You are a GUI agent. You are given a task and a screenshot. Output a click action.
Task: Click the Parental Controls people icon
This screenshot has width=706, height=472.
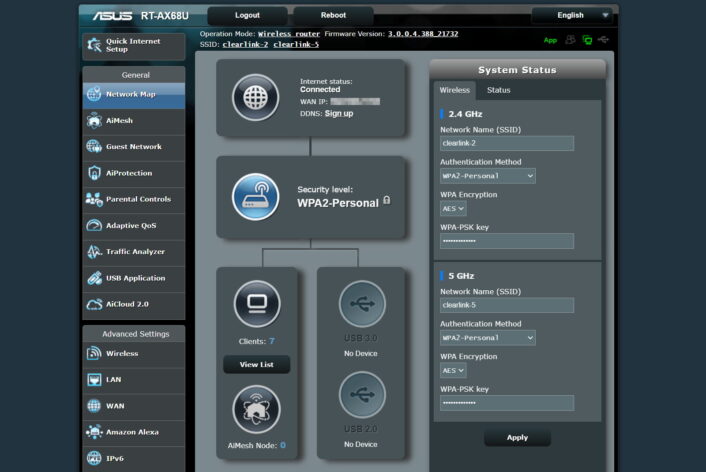(x=94, y=199)
